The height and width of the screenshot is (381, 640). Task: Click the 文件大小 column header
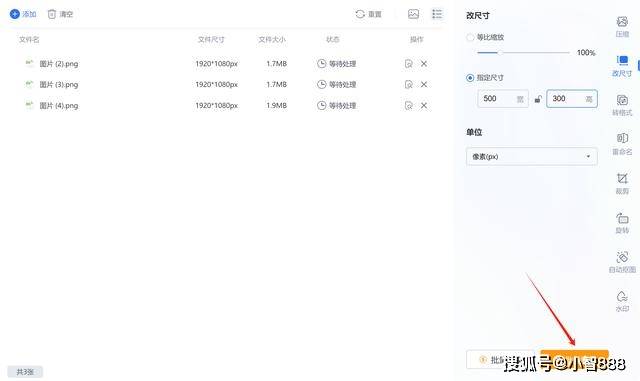pos(272,40)
